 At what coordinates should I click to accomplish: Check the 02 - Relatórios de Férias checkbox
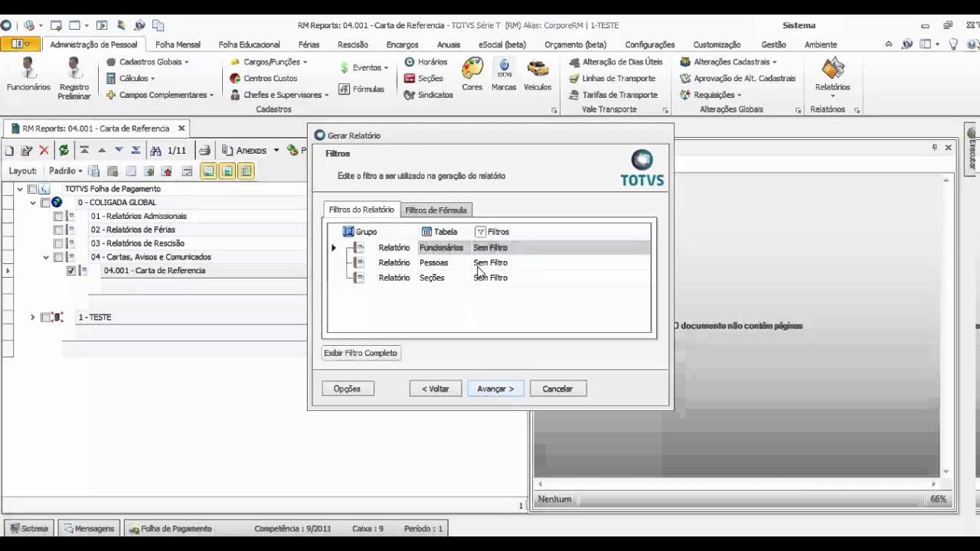[x=58, y=230]
